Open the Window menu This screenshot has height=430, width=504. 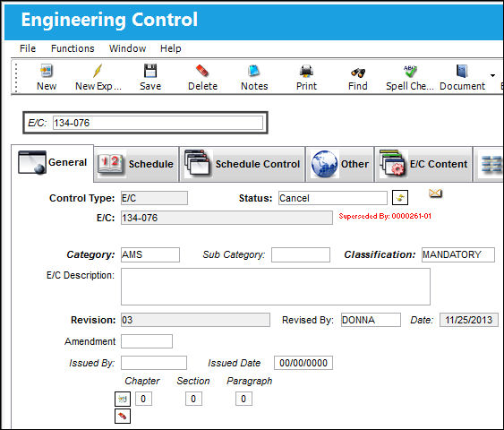click(x=128, y=48)
